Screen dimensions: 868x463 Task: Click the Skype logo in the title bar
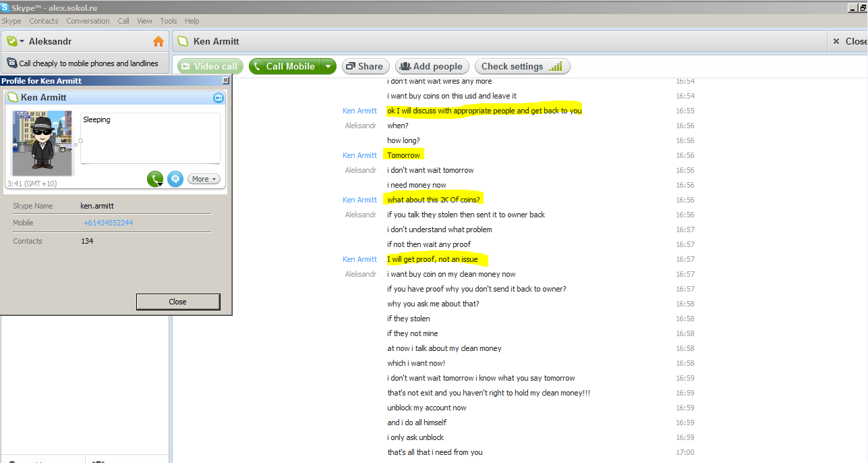(5, 8)
